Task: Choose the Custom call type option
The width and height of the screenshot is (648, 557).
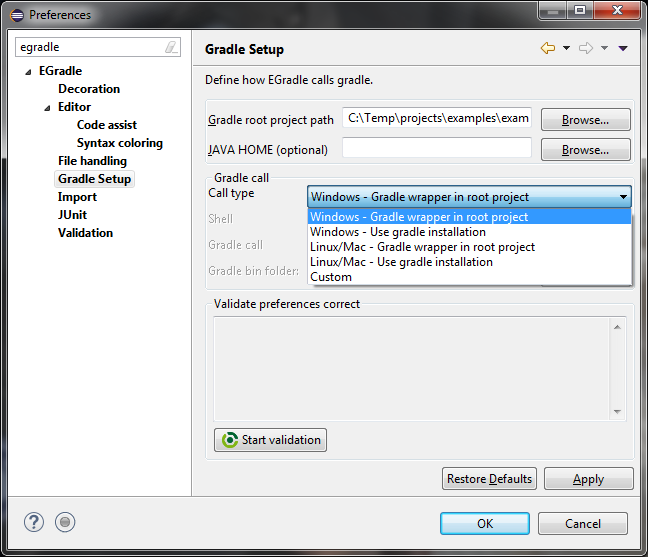Action: [469, 277]
